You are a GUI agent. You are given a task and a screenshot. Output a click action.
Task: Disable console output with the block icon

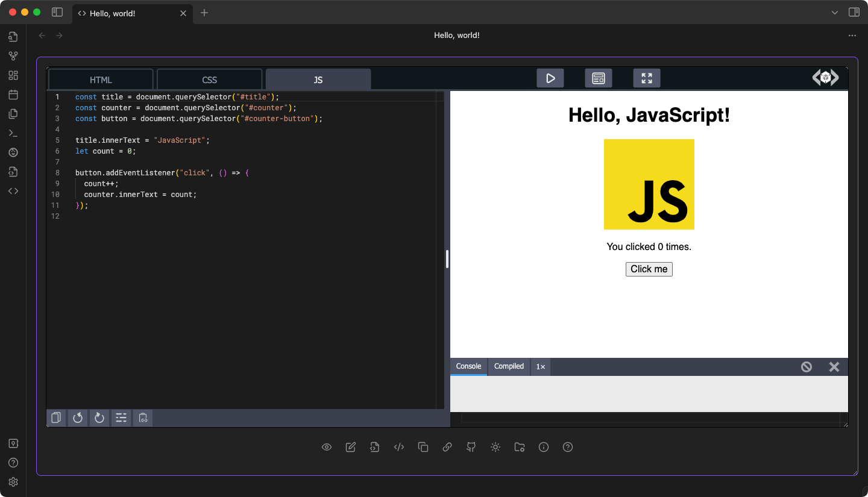(807, 366)
